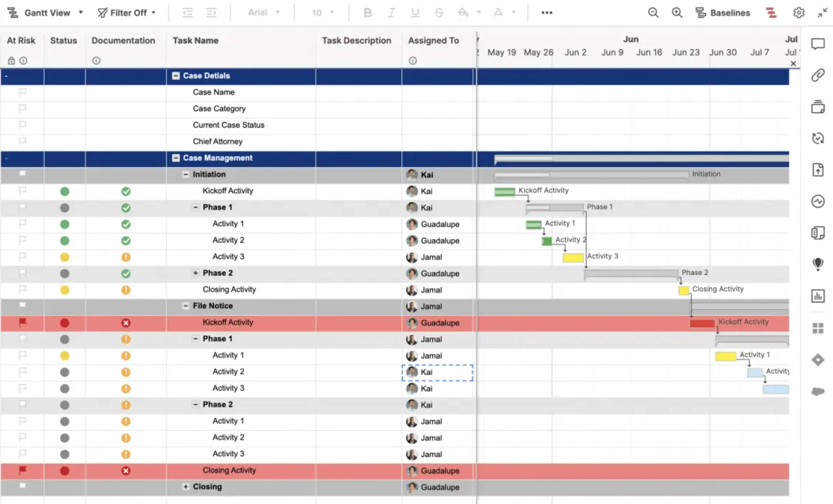Open the Conversations panel
This screenshot has height=504, width=833.
818,44
